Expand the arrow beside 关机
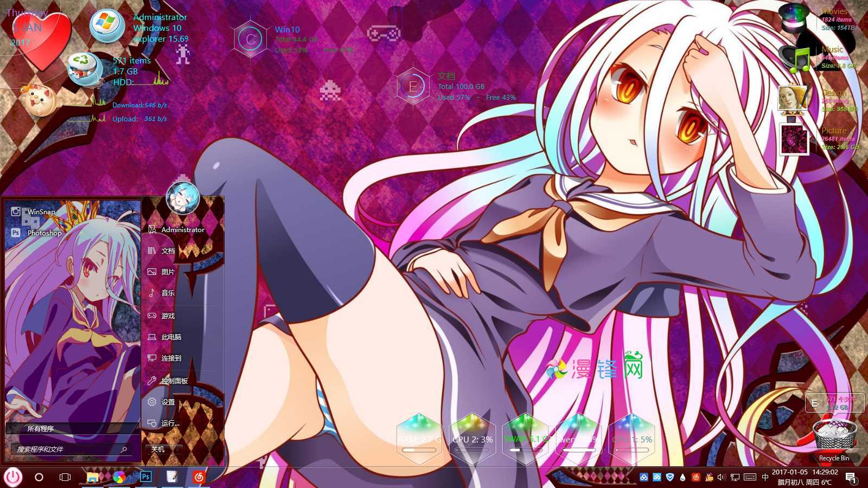 tap(177, 449)
